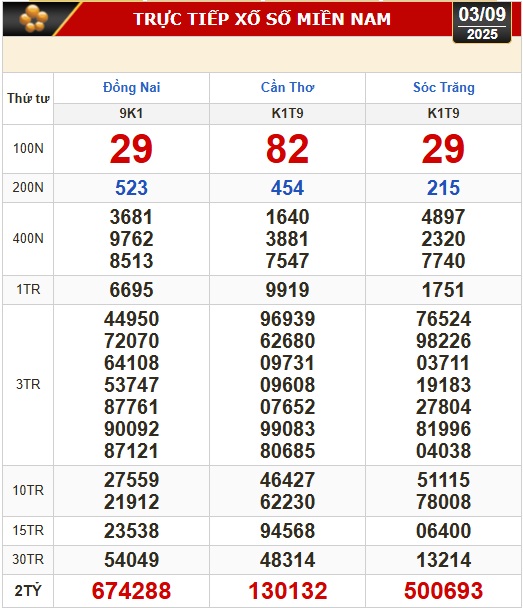Viewport: 523px width, 608px height.
Task: Click Sóc Trăng 30TR number 13214
Action: coord(444,560)
